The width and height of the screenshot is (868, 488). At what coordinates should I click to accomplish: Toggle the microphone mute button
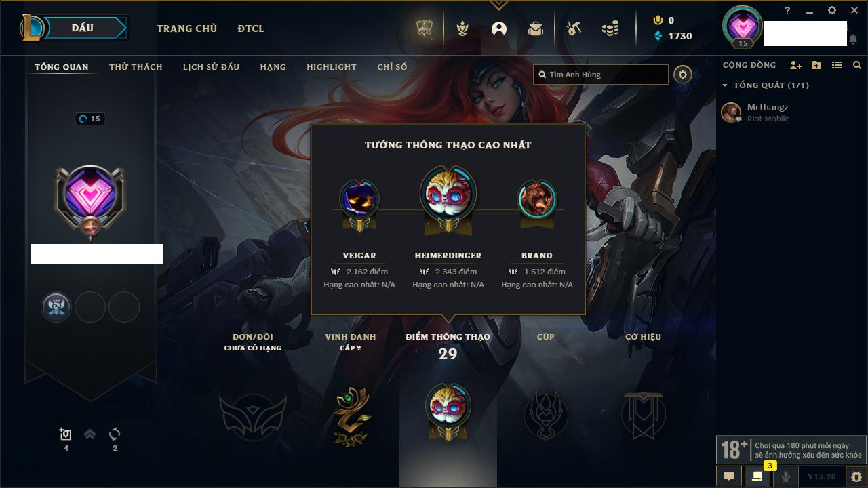point(786,476)
